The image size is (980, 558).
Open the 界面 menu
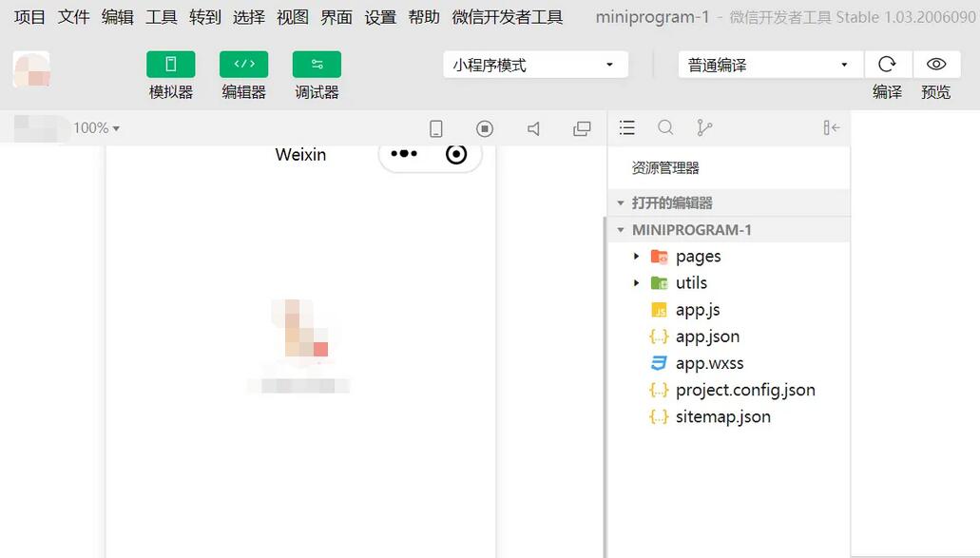pos(336,17)
